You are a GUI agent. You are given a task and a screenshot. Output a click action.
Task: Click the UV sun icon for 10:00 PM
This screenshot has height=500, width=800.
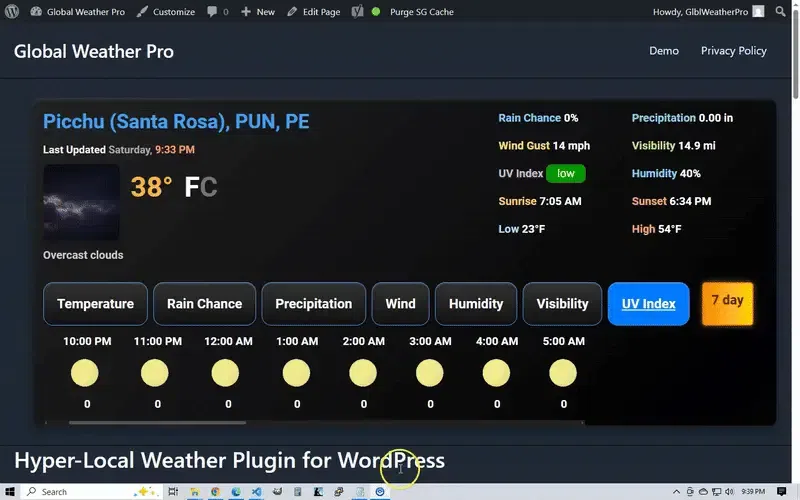click(85, 373)
